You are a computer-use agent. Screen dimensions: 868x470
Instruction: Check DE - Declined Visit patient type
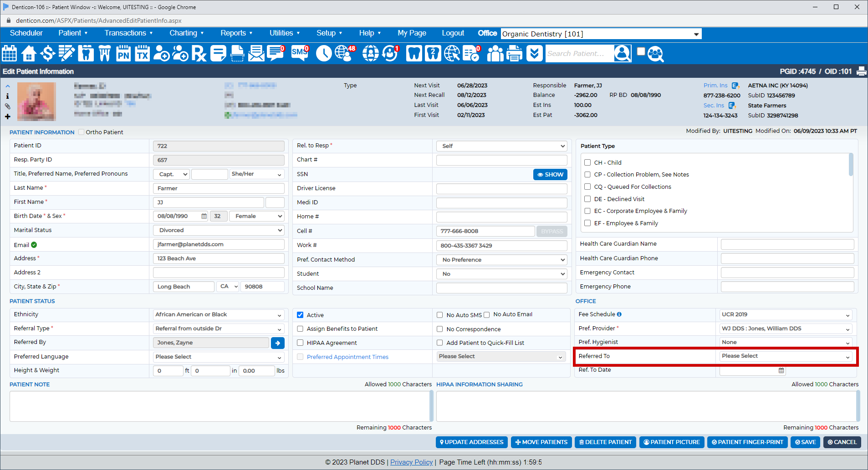pos(587,199)
